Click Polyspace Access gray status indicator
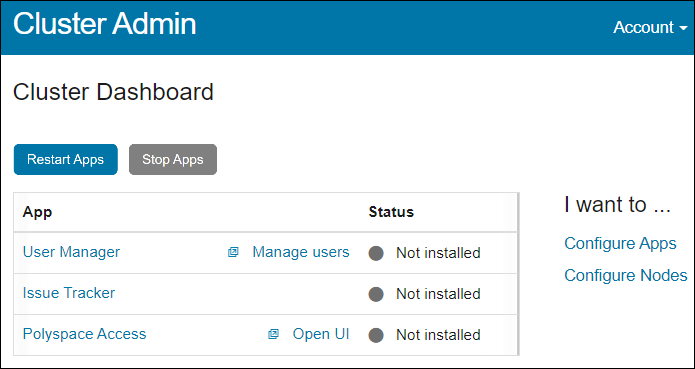 376,335
